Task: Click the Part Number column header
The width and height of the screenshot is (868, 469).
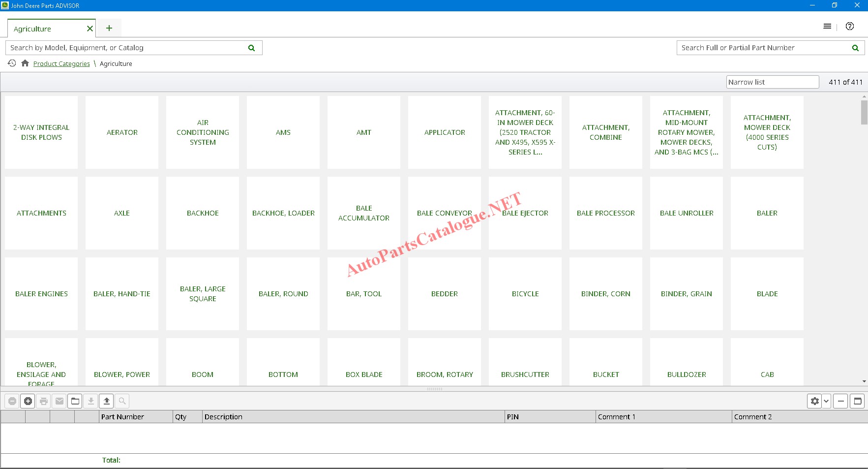Action: (136, 417)
